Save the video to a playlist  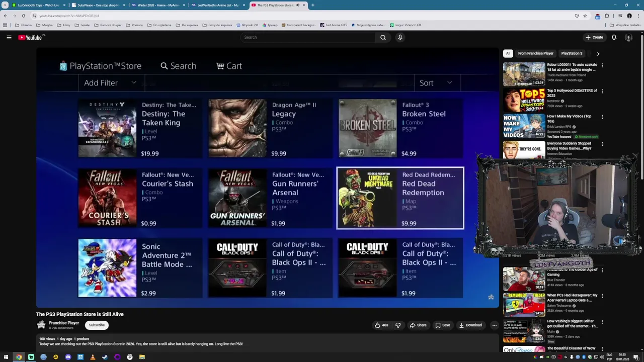click(x=443, y=325)
